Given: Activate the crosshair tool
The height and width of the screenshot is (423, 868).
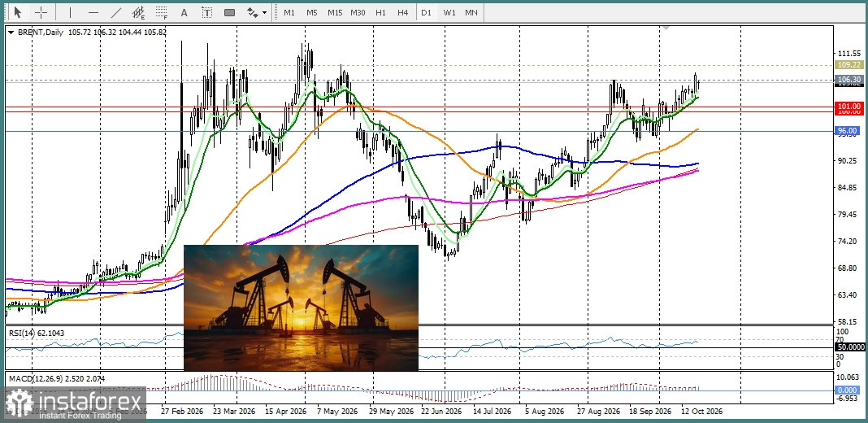Looking at the screenshot, I should pyautogui.click(x=41, y=12).
